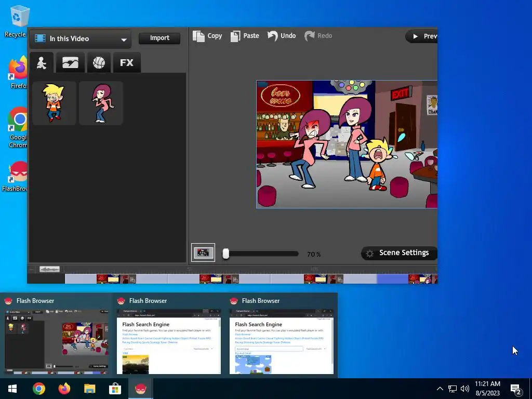
Task: Click Chrome icon in the taskbar
Action: click(38, 389)
